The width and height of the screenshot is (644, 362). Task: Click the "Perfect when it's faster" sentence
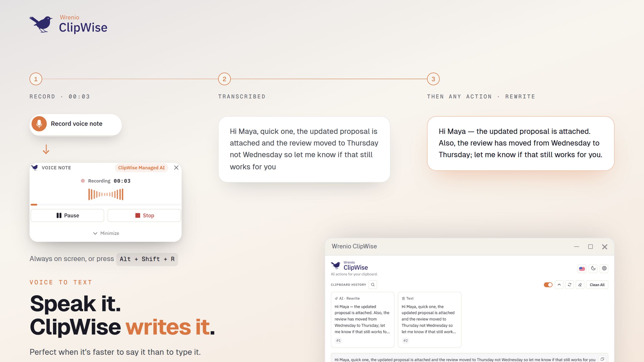(x=115, y=352)
